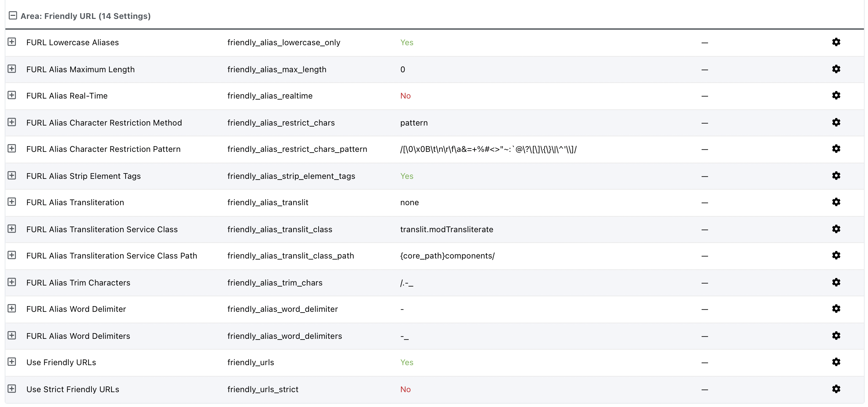Click the gear icon on FURL Alias Word Delimiter
The width and height of the screenshot is (868, 407).
click(836, 309)
